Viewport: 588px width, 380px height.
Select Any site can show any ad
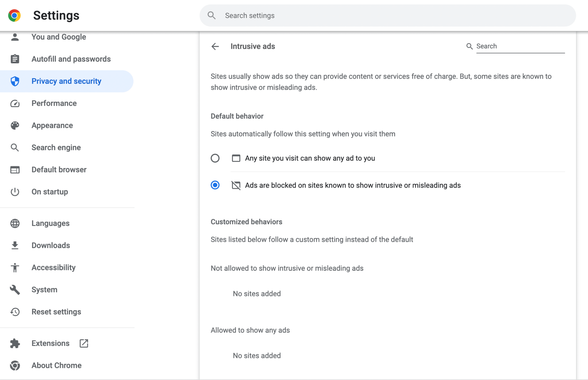point(215,158)
